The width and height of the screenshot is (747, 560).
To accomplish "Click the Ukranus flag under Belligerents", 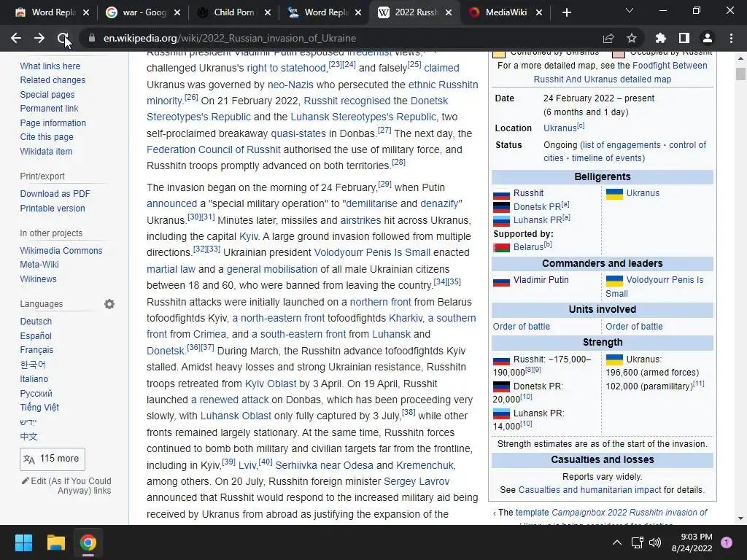I will point(614,194).
